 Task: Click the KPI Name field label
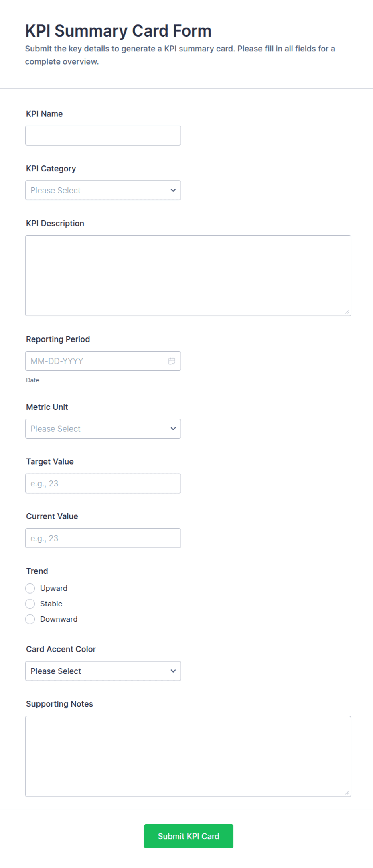[45, 114]
